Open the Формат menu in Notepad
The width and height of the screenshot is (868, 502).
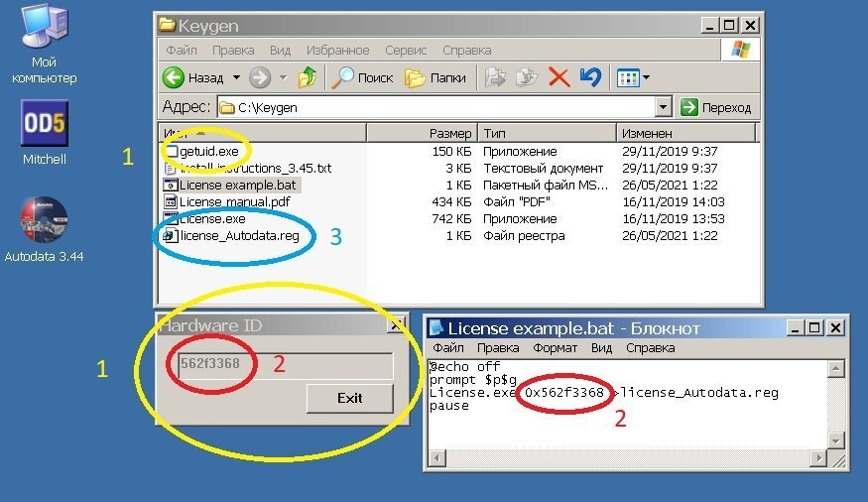[x=556, y=348]
